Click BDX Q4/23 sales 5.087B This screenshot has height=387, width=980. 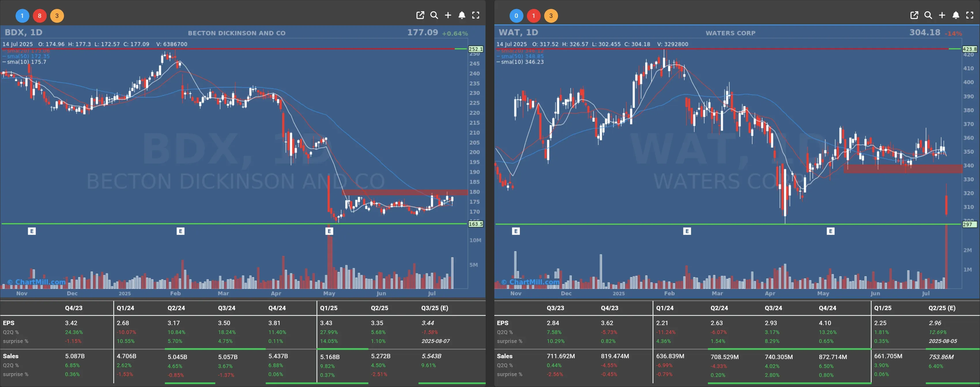[x=75, y=356]
